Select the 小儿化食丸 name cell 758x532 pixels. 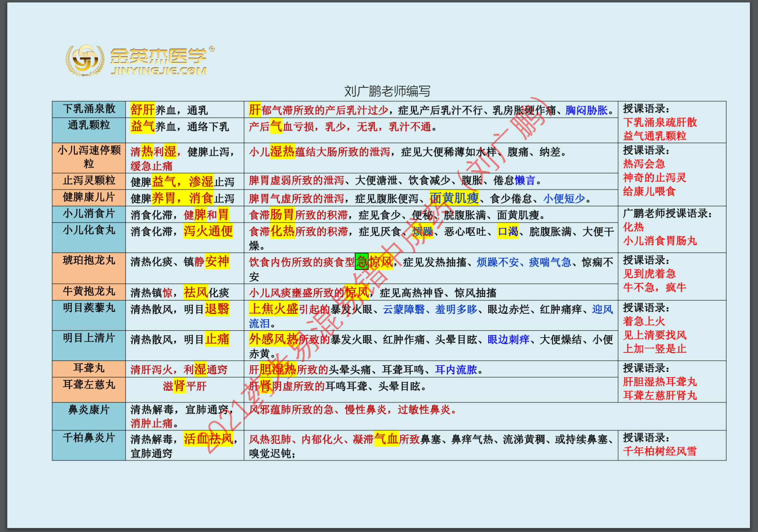pos(89,238)
